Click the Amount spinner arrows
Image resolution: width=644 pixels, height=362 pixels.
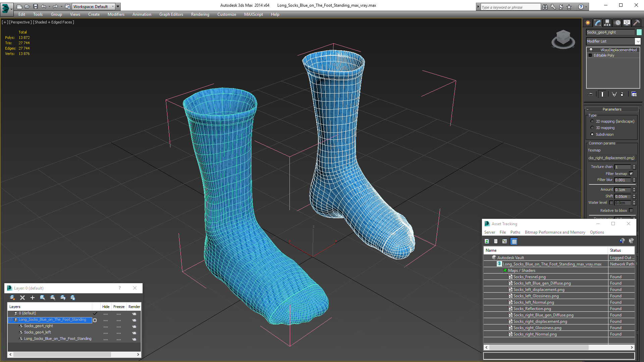pyautogui.click(x=634, y=190)
